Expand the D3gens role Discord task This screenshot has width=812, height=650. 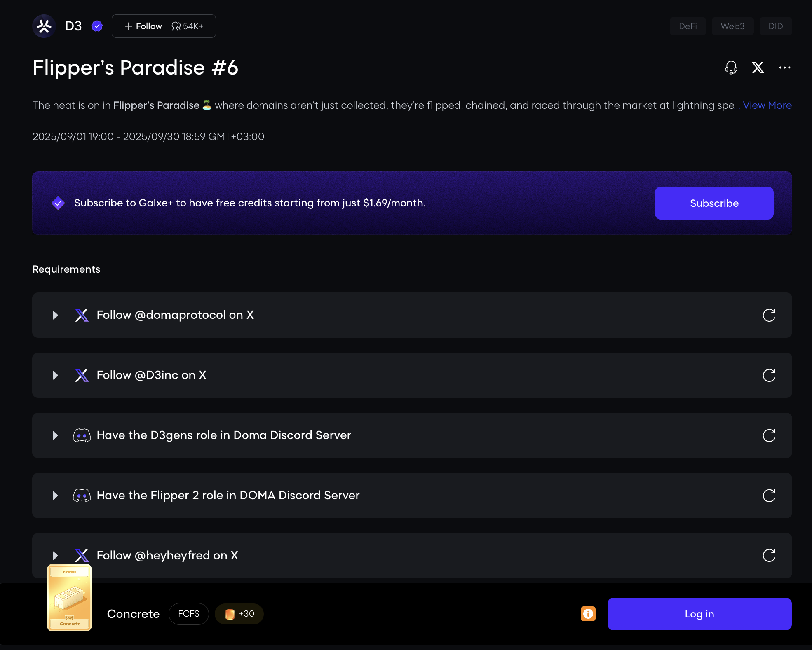(x=55, y=435)
